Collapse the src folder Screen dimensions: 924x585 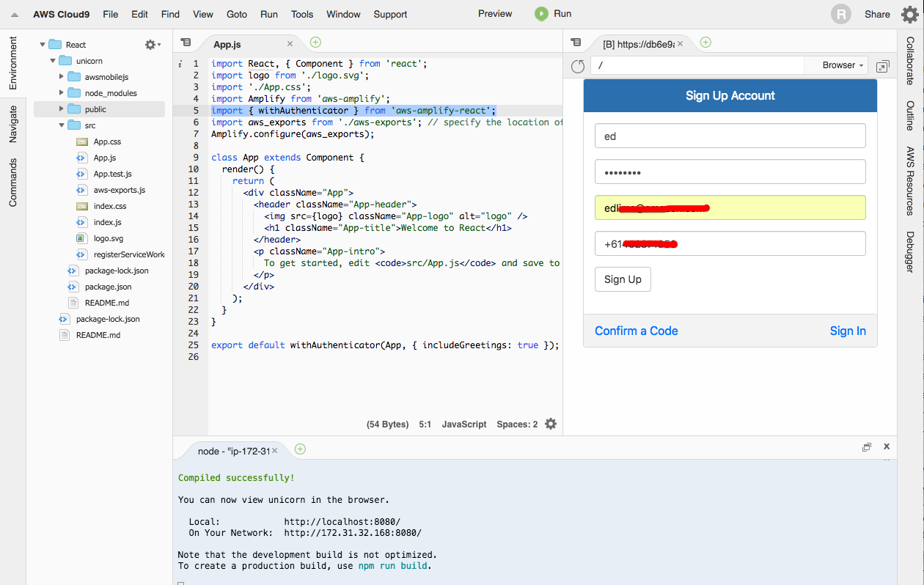(x=62, y=125)
